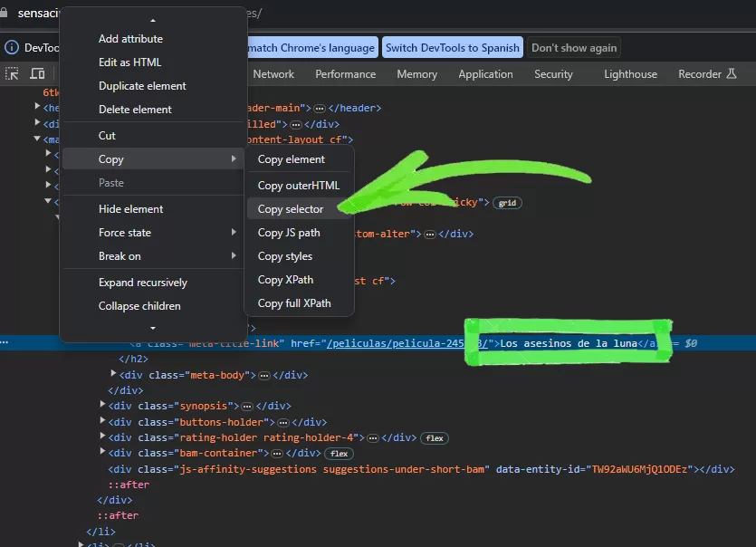Toggle the device toolbar icon
Screen dimensions: 756x547
coord(37,73)
